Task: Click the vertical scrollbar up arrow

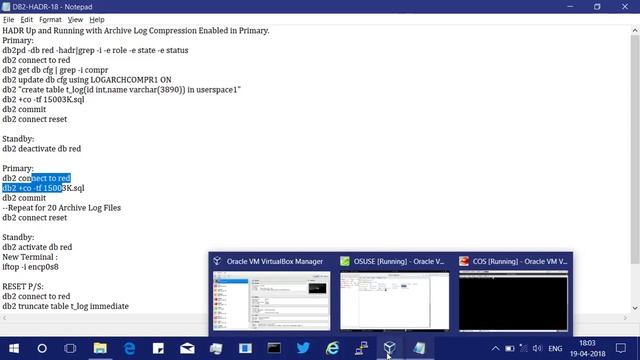Action: coord(635,30)
